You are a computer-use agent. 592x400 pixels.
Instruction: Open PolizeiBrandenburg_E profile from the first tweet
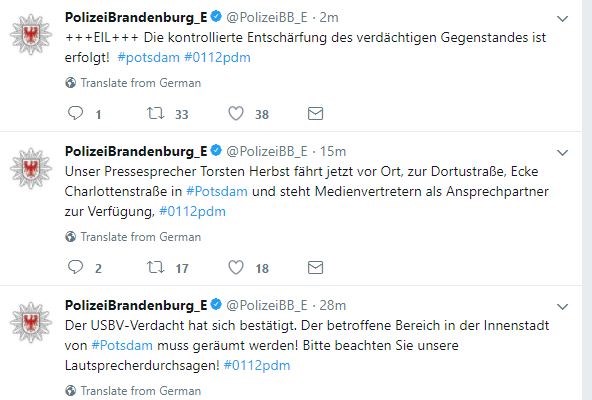point(136,17)
